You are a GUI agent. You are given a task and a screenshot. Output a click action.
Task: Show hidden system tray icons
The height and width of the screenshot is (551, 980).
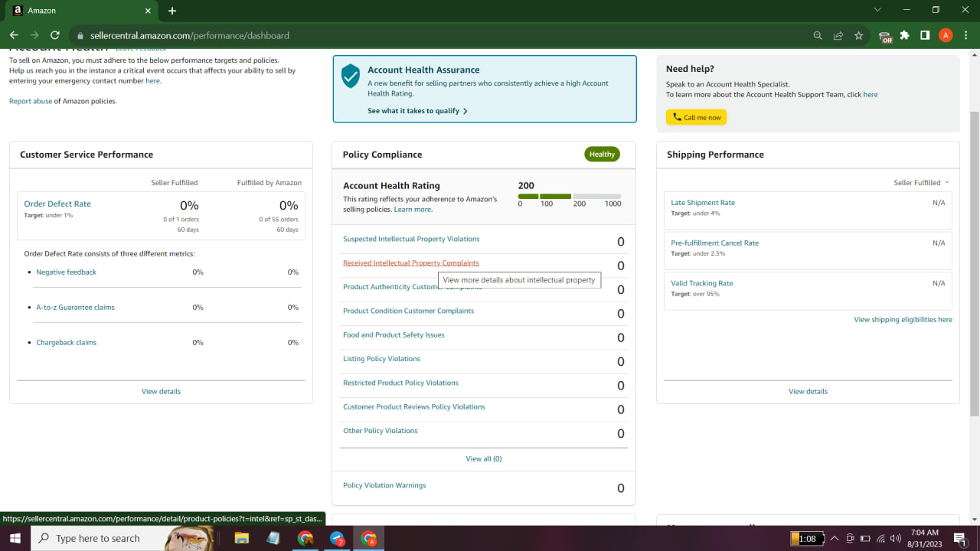[835, 538]
